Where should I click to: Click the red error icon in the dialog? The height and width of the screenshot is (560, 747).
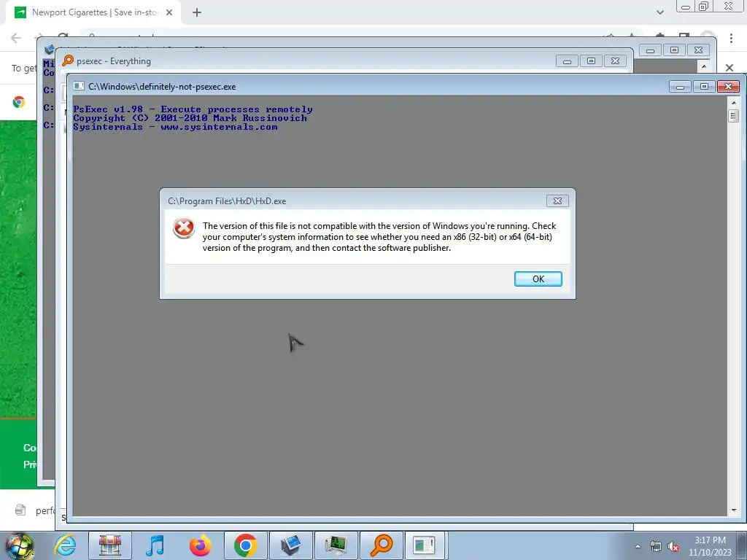tap(184, 228)
